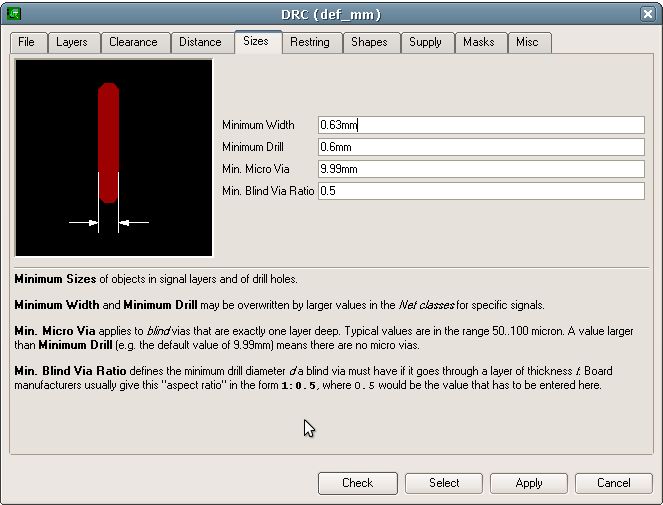Screen dimensions: 663x505
Task: Click the Minimum Width input field
Action: [x=481, y=125]
